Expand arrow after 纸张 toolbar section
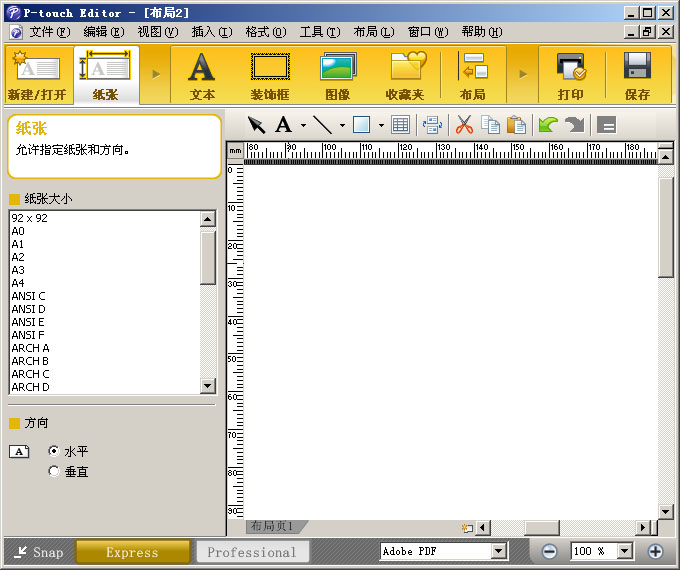The image size is (680, 570). [156, 75]
